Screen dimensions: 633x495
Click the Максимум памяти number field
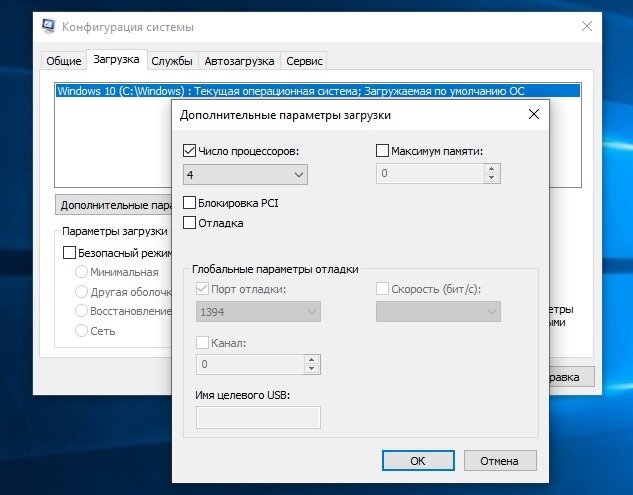coord(430,174)
